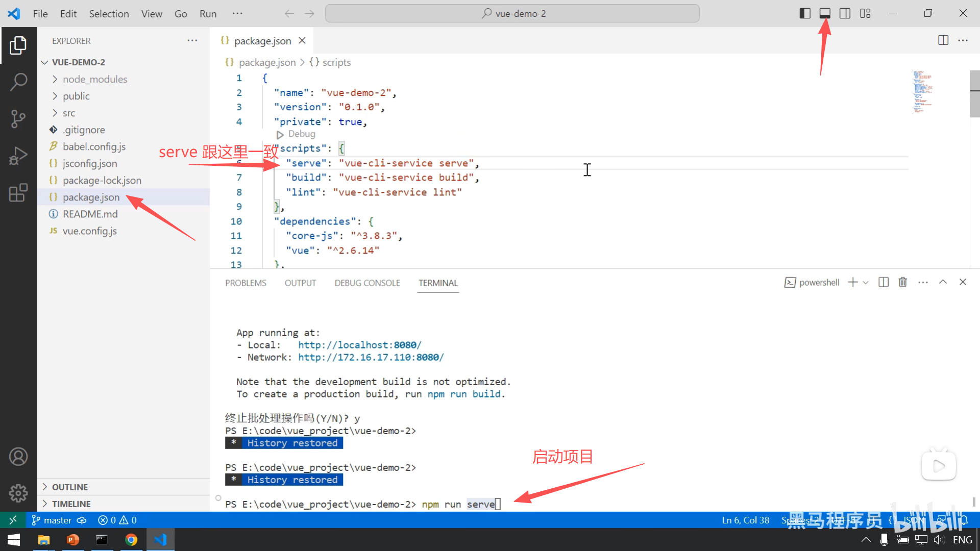The height and width of the screenshot is (551, 980).
Task: Open the Run and Debug view
Action: click(x=18, y=156)
